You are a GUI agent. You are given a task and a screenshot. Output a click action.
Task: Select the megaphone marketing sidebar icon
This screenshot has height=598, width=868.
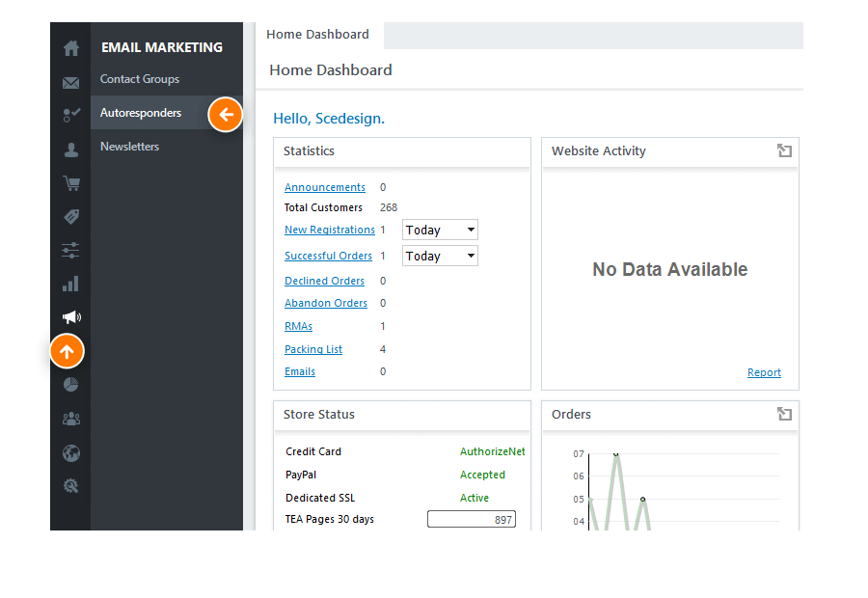pyautogui.click(x=71, y=317)
